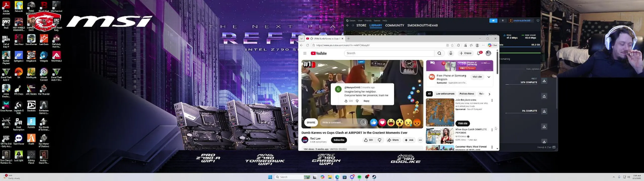
Task: Open When Cops Catch video thumbnail
Action: 440,136
